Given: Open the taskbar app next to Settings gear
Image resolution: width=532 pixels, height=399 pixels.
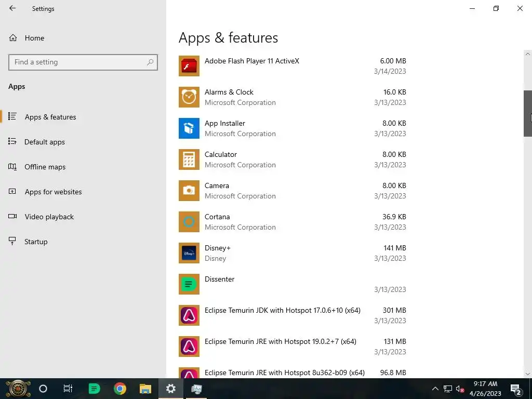Looking at the screenshot, I should pos(196,389).
